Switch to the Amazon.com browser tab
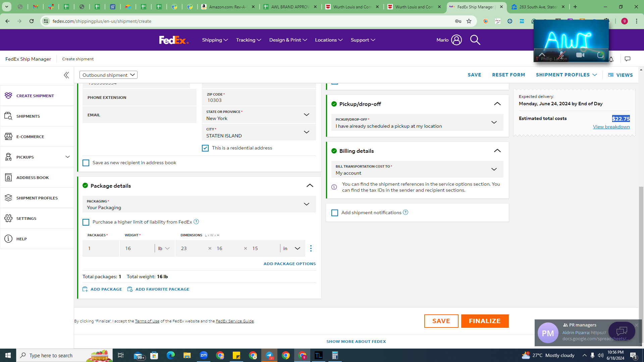 pyautogui.click(x=228, y=7)
